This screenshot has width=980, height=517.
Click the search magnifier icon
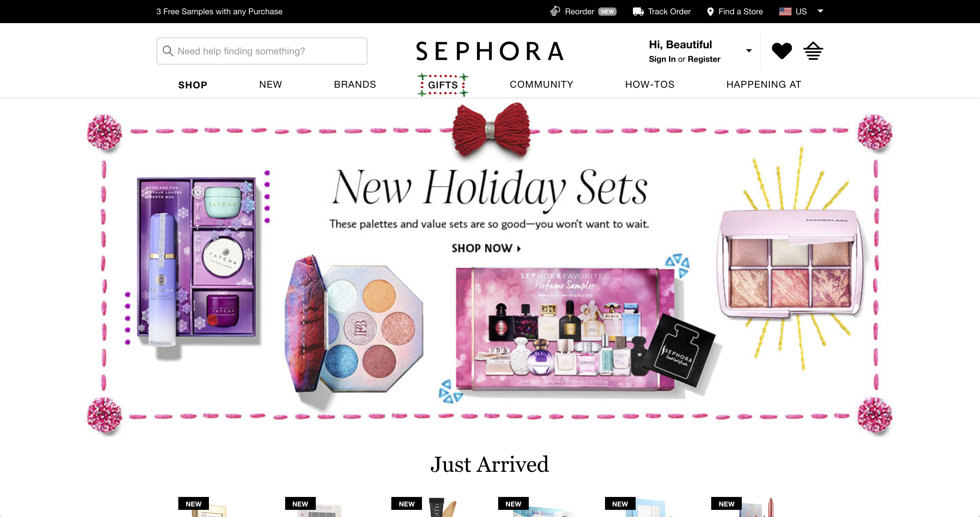pos(168,51)
